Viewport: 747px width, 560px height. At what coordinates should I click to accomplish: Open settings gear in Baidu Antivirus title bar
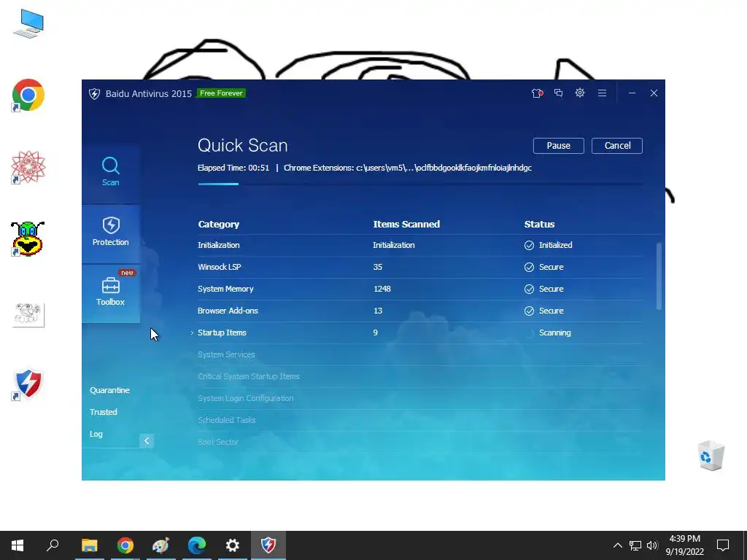(x=580, y=93)
